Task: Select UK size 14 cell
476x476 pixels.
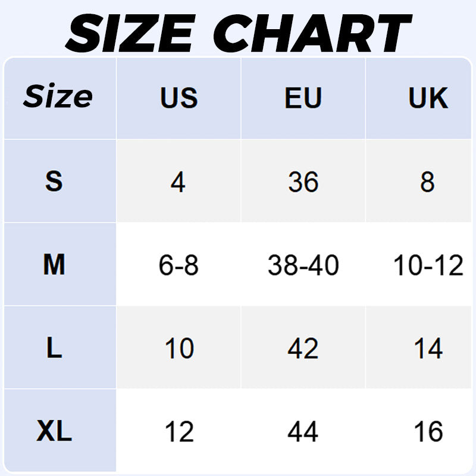Action: pyautogui.click(x=428, y=349)
